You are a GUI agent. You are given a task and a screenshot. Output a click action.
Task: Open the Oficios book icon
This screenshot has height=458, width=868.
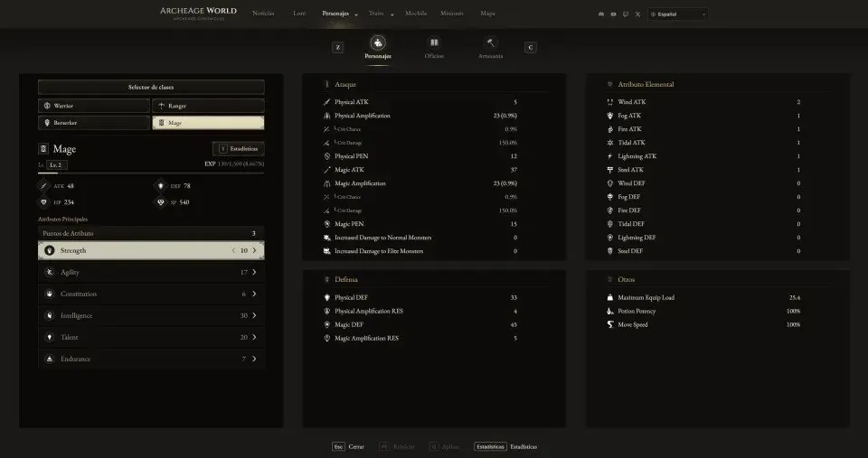pos(434,42)
